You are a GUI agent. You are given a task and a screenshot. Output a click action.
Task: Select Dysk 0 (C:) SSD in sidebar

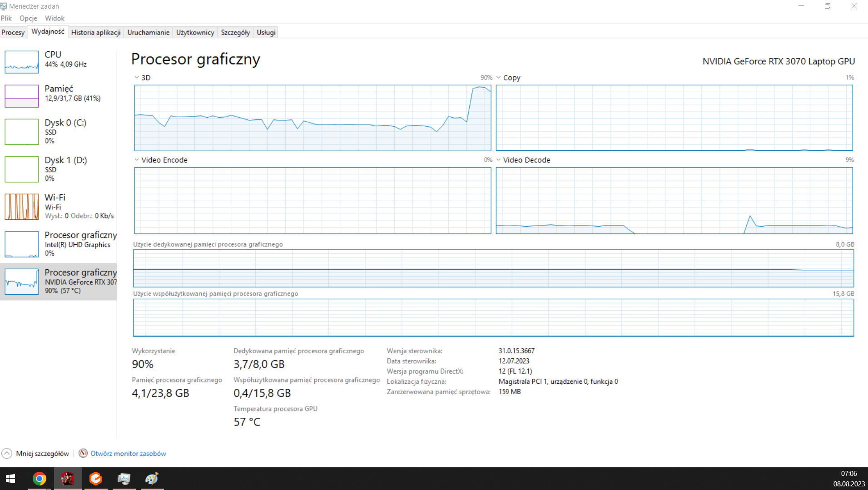tap(59, 132)
